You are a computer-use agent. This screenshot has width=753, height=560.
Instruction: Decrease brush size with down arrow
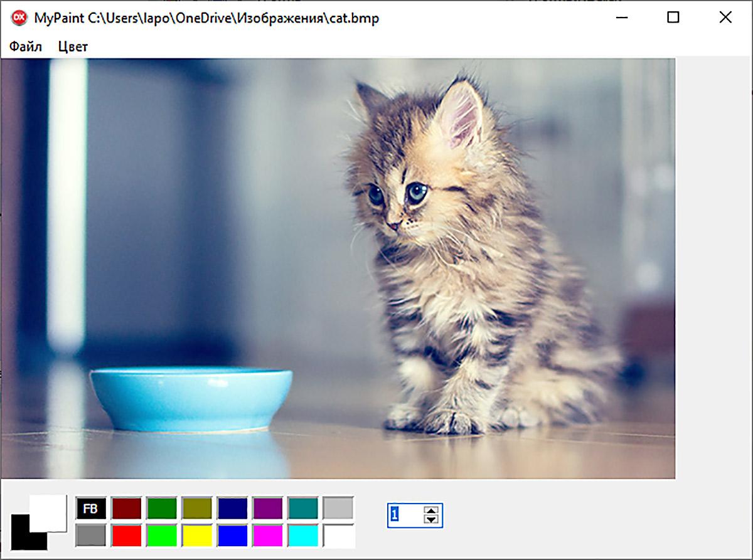pyautogui.click(x=430, y=520)
